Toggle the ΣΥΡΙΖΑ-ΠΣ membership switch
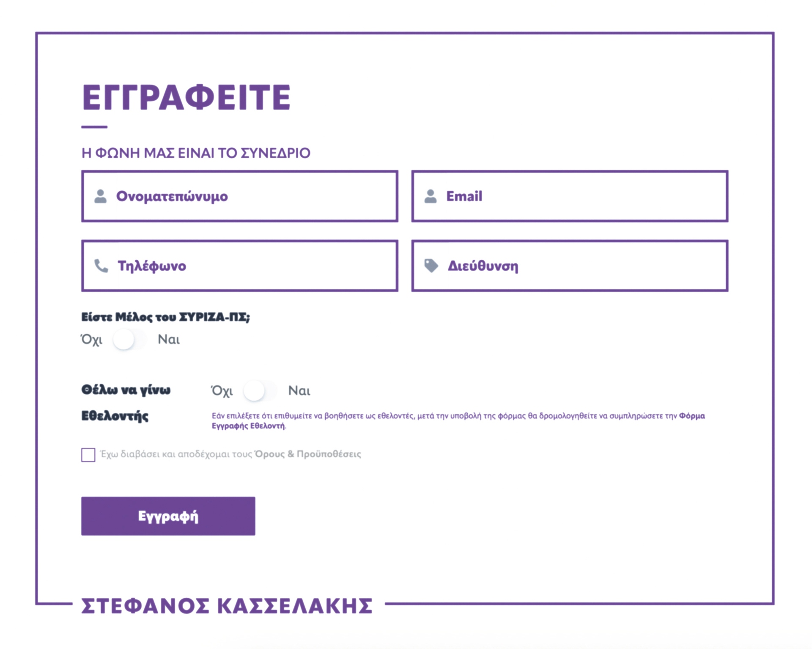Screen dimensions: 812x649 tap(130, 340)
